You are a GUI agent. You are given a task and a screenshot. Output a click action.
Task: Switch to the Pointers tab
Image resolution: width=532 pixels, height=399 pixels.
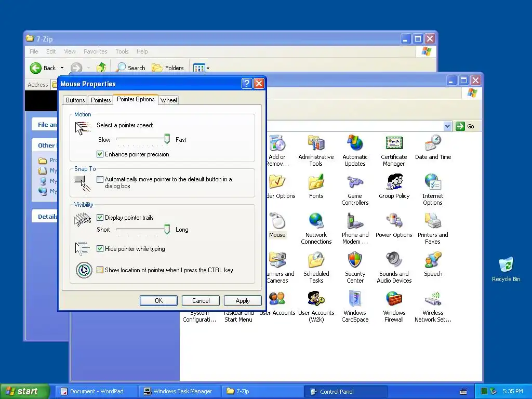[x=100, y=100]
